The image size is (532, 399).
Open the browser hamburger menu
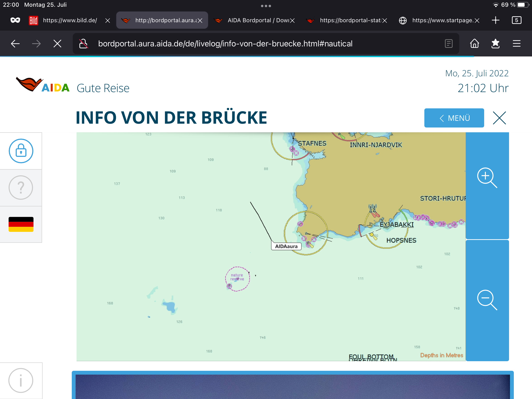pyautogui.click(x=516, y=44)
